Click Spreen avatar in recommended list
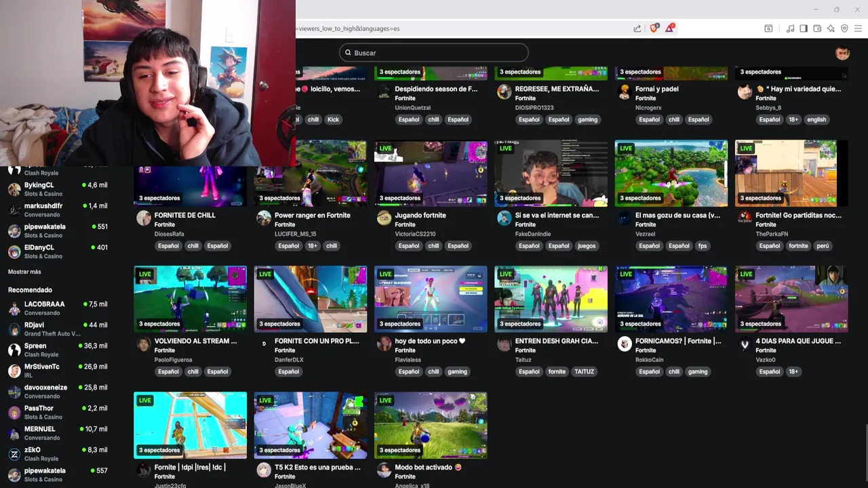Screen dimensions: 868x488 coord(14,350)
